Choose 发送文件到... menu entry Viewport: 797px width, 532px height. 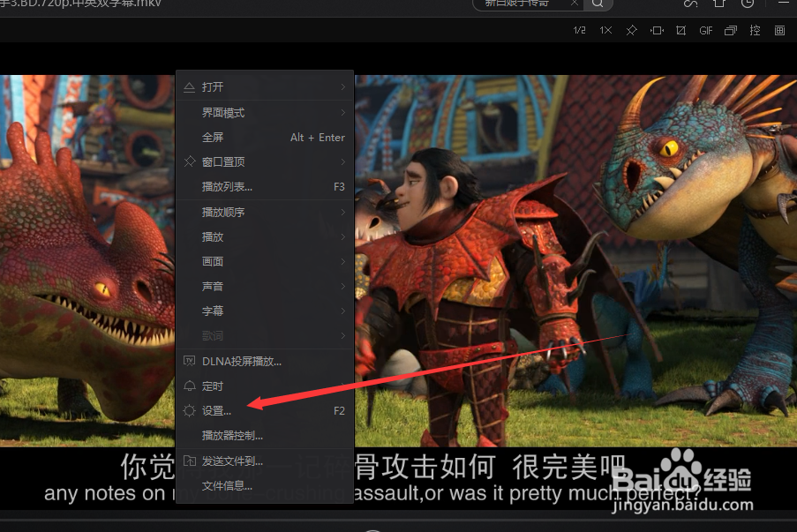coord(265,461)
